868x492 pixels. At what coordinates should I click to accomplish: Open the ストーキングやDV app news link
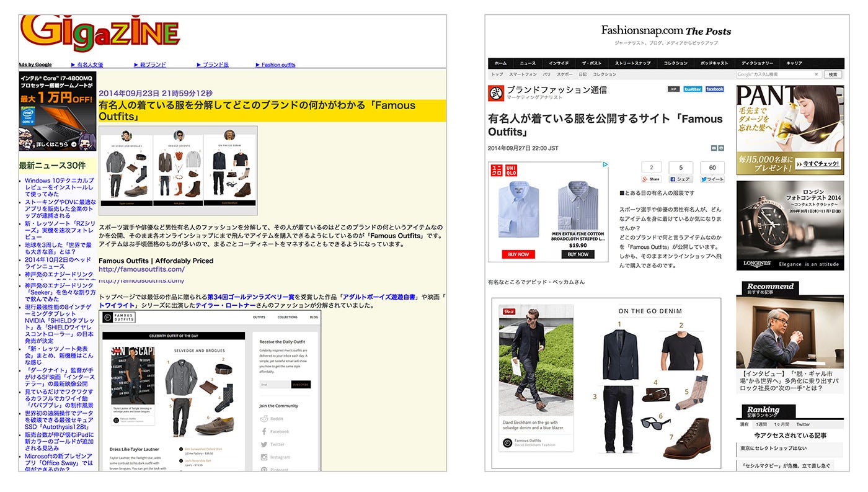pyautogui.click(x=60, y=209)
